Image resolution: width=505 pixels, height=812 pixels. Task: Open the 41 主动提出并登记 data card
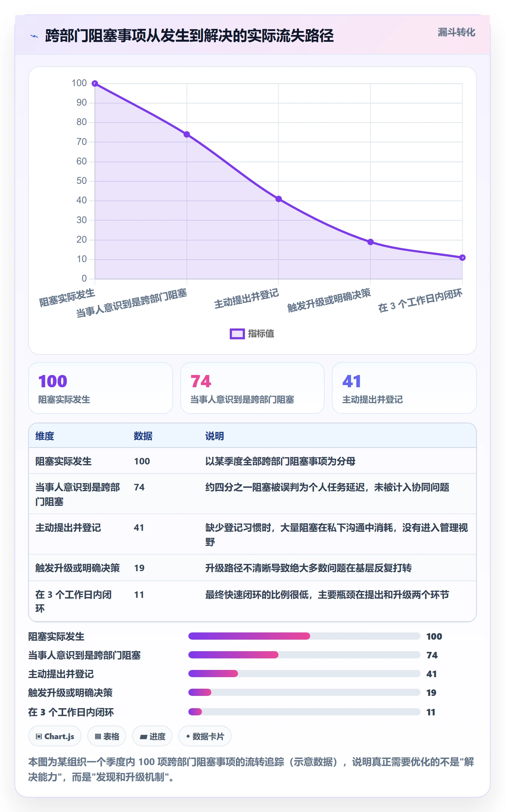404,388
